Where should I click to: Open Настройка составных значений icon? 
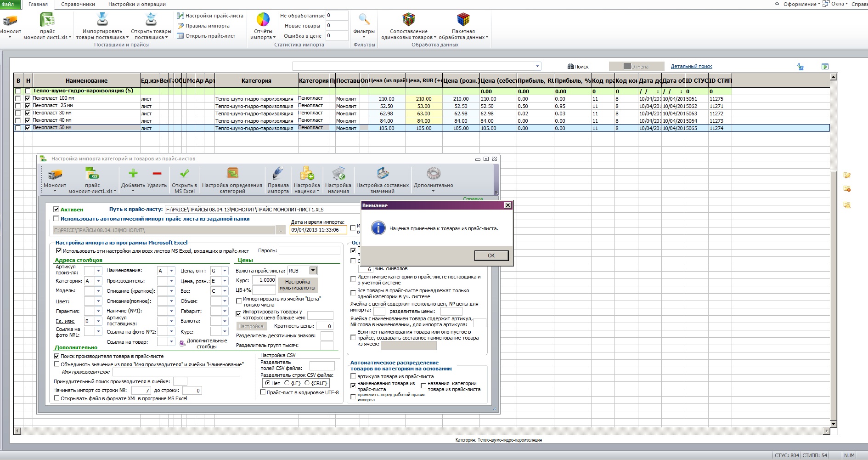(383, 173)
